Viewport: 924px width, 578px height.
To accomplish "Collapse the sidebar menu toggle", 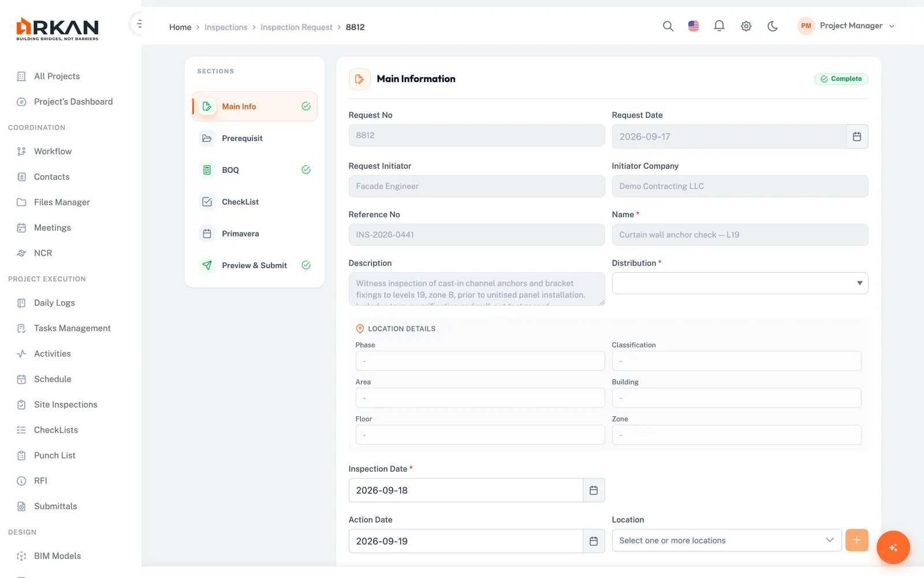I will (x=139, y=24).
